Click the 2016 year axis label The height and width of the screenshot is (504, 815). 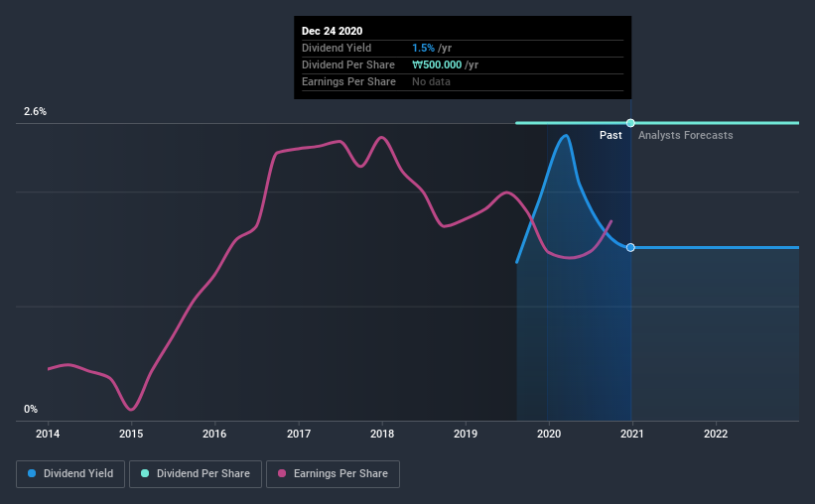214,434
